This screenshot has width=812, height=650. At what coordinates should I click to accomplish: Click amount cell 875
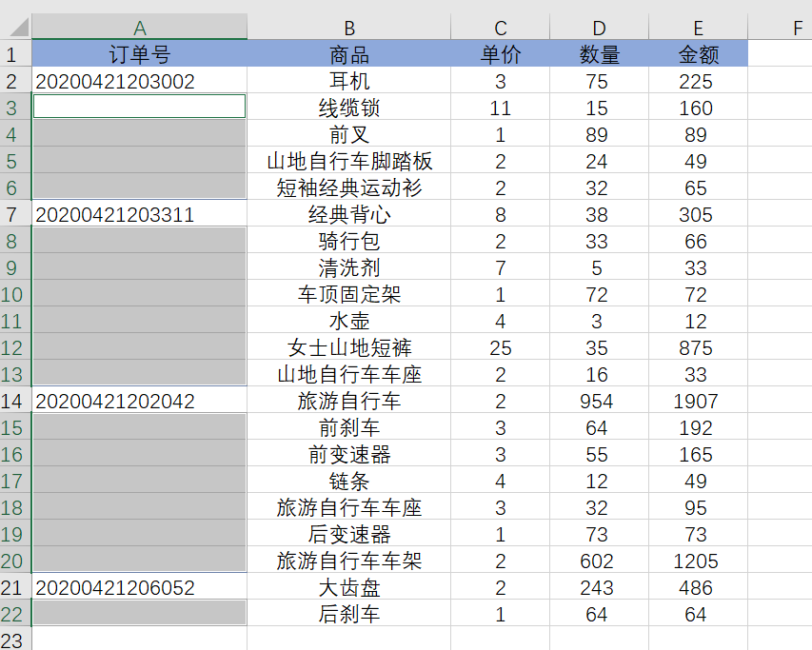[x=698, y=347]
